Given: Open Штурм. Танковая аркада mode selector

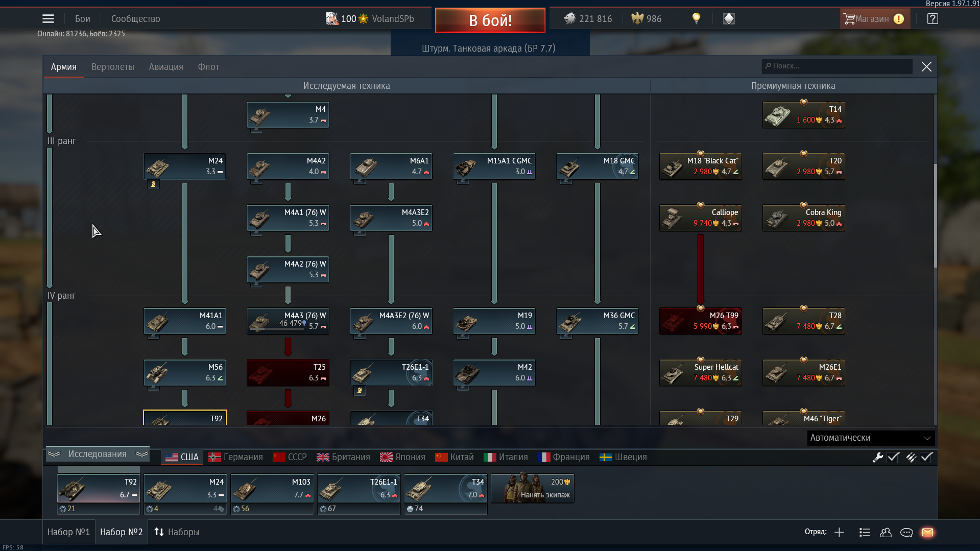Looking at the screenshot, I should tap(489, 49).
